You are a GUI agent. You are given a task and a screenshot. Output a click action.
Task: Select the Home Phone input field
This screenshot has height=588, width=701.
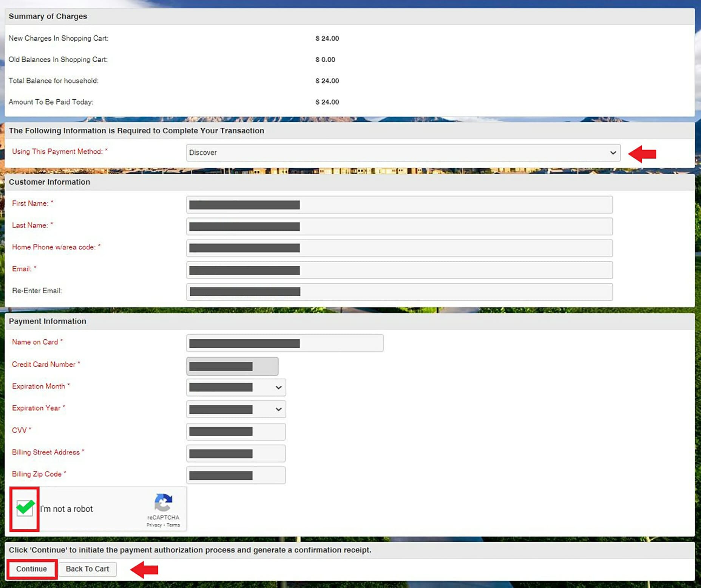(399, 248)
